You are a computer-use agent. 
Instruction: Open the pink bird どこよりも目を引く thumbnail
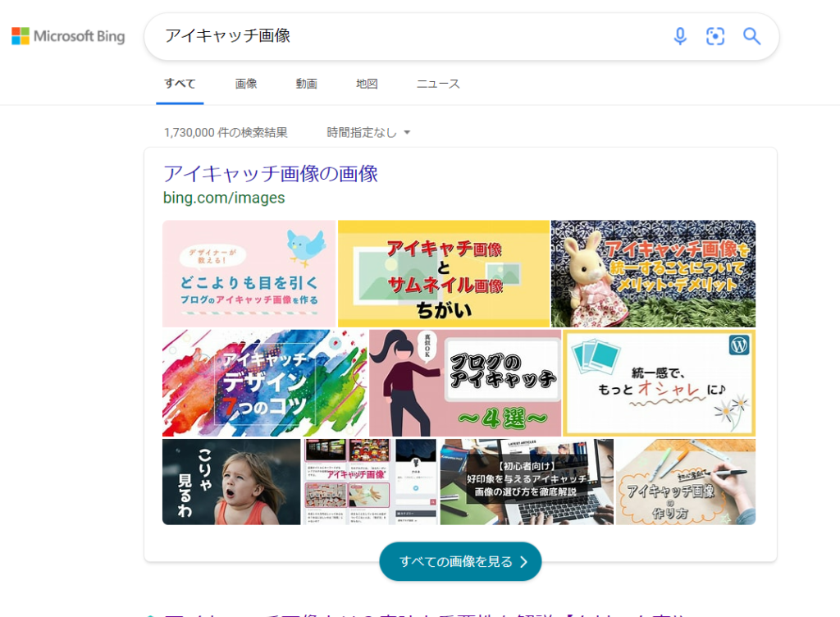249,274
